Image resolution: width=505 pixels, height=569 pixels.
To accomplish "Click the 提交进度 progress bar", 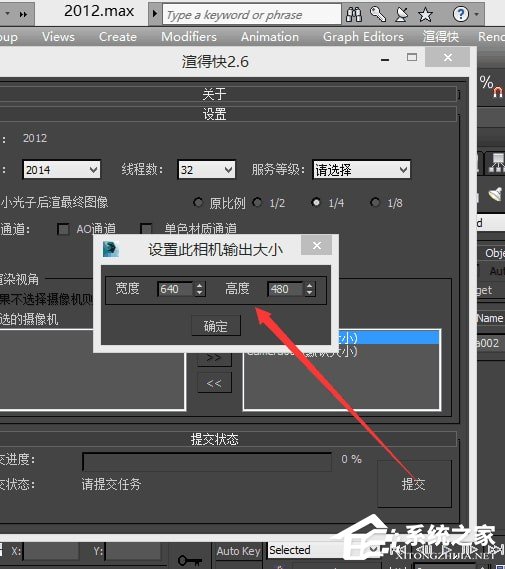I will 207,462.
